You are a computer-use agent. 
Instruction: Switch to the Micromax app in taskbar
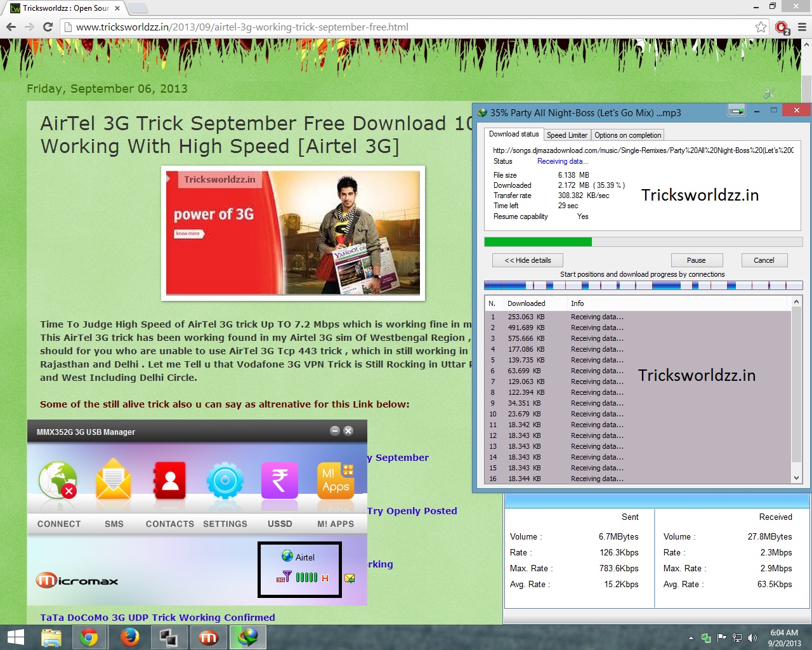(208, 637)
